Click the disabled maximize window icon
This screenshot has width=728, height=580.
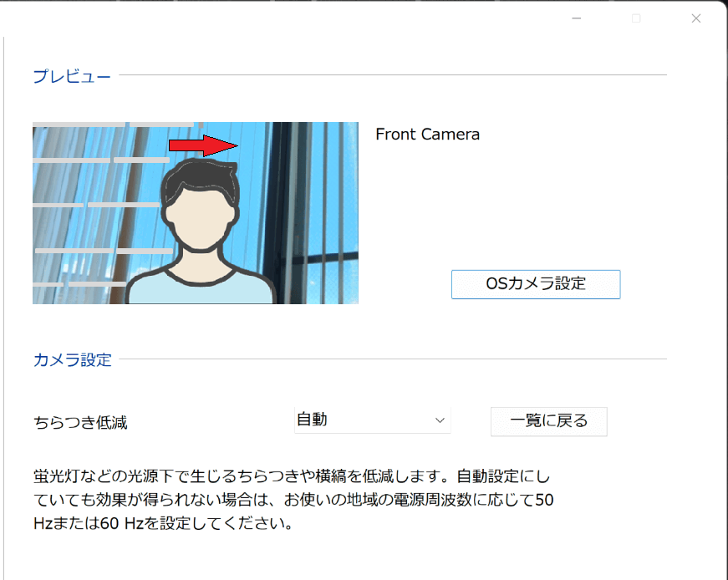[x=636, y=18]
